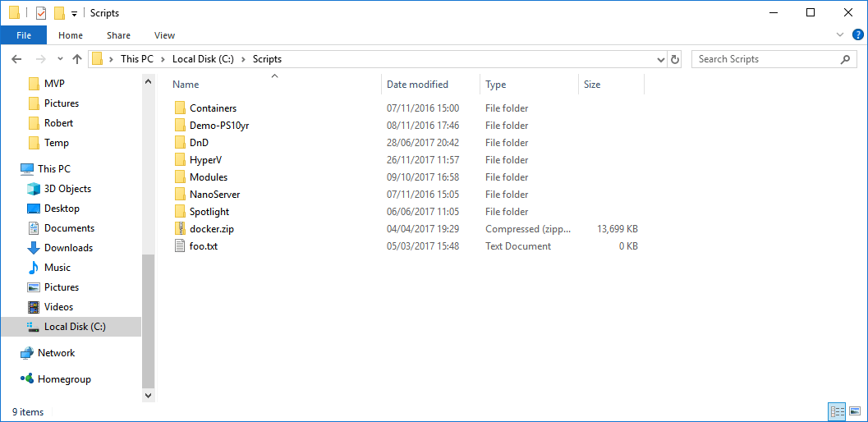Viewport: 868px width, 422px height.
Task: Open the quick access Pictures folder under MVP
Action: tap(62, 103)
